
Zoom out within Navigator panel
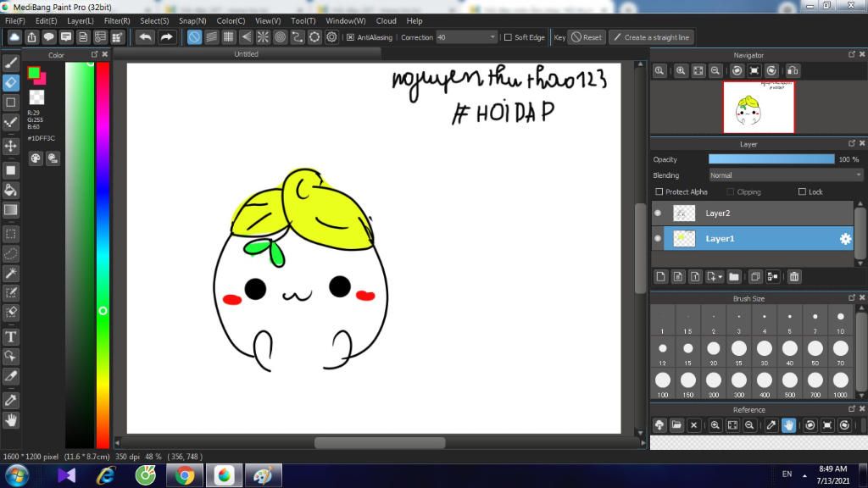[715, 71]
